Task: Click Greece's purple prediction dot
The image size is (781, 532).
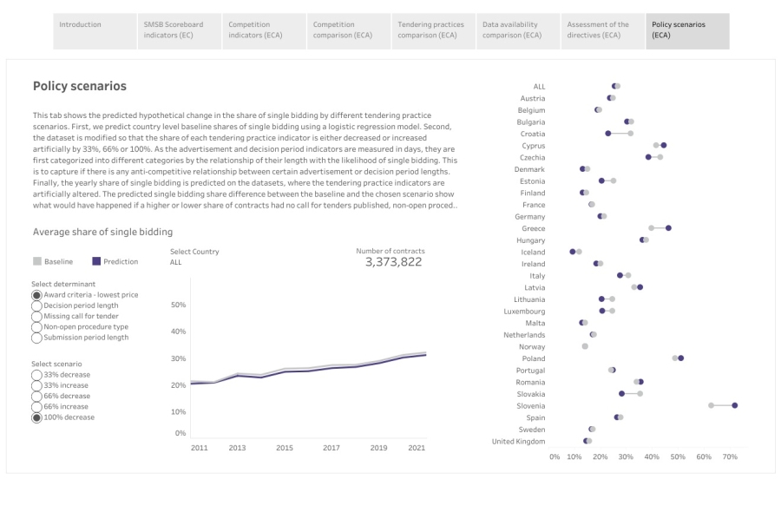Action: tap(668, 227)
